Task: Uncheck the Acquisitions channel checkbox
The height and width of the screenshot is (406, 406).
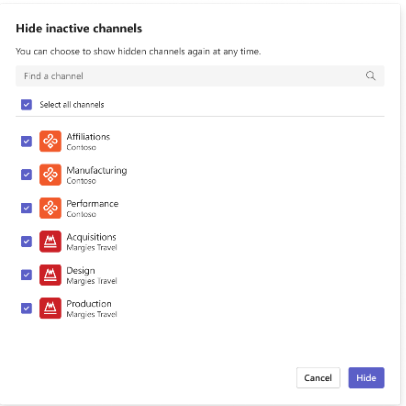Action: pyautogui.click(x=26, y=241)
